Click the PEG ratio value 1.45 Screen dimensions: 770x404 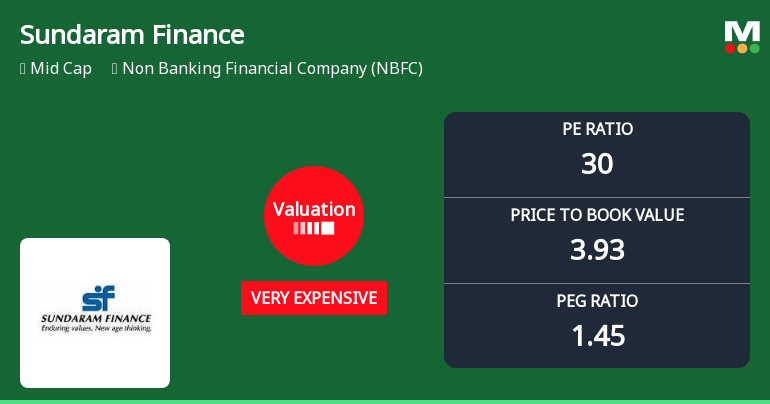click(597, 336)
